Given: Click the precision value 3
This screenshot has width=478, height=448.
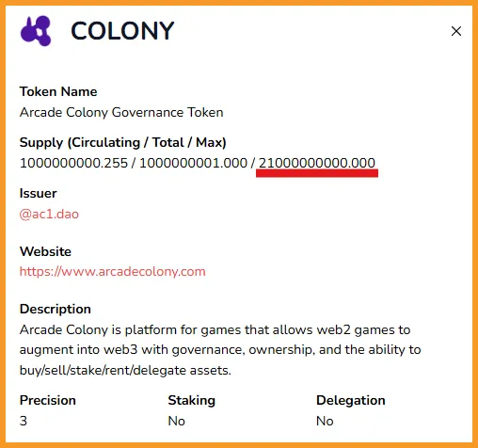Looking at the screenshot, I should click(24, 421).
